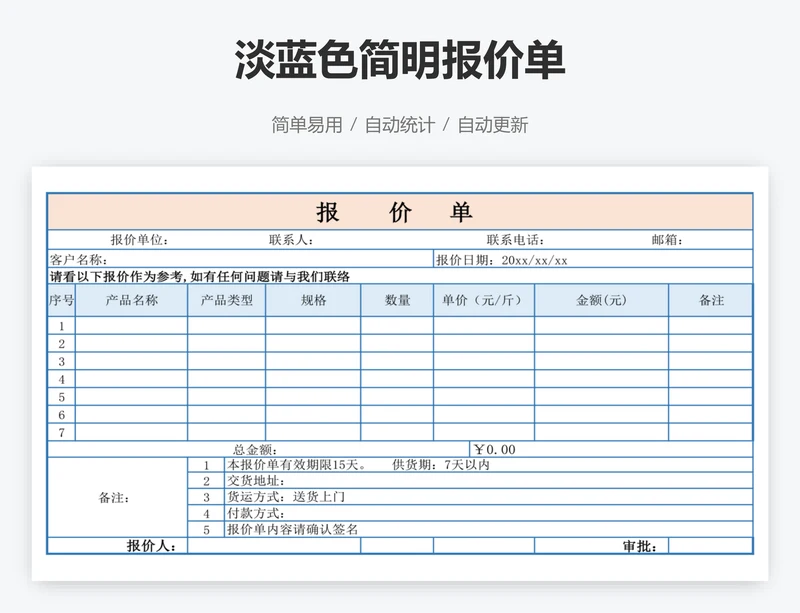Screen dimensions: 800x613
Task: Click note 4 '付款方式:'
Action: (256, 513)
